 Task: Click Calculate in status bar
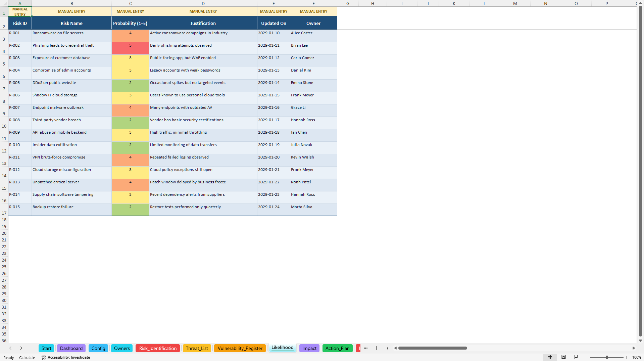click(27, 358)
